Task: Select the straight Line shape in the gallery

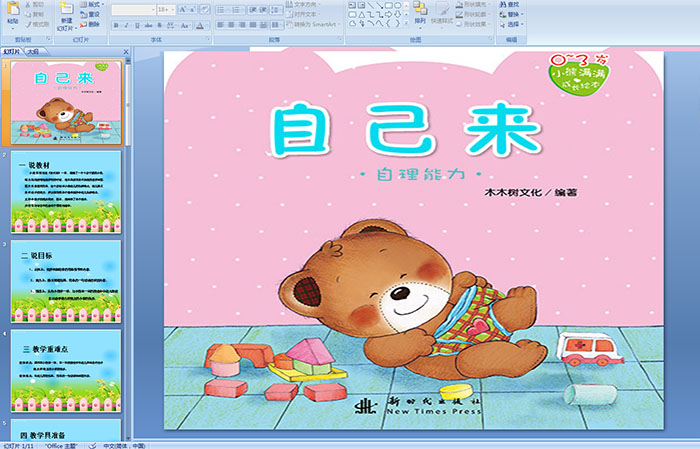Action: coord(371,5)
